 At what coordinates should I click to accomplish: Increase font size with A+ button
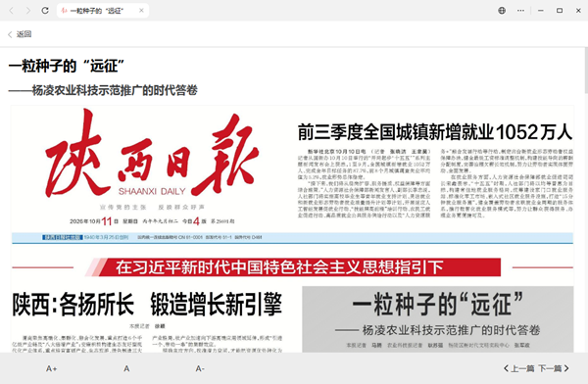click(x=51, y=368)
